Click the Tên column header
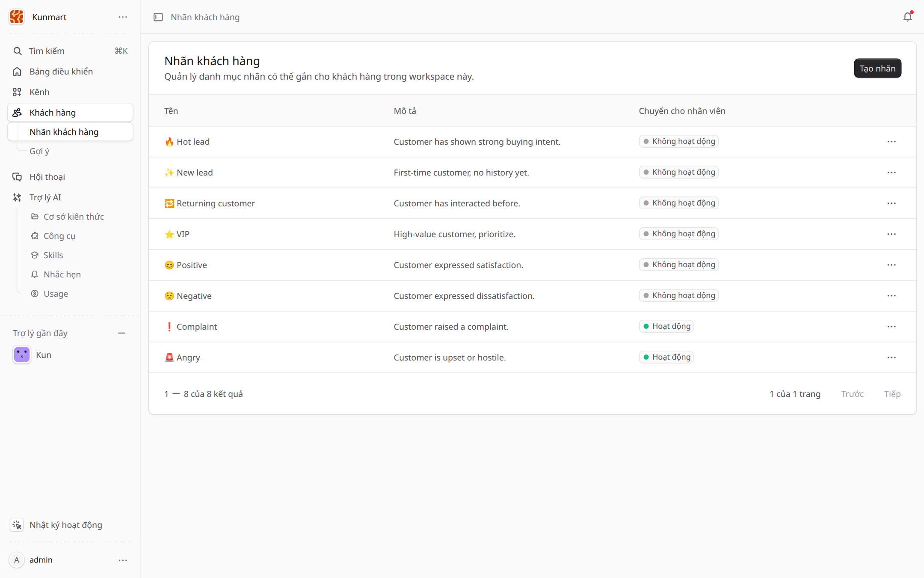The width and height of the screenshot is (924, 578). (171, 111)
